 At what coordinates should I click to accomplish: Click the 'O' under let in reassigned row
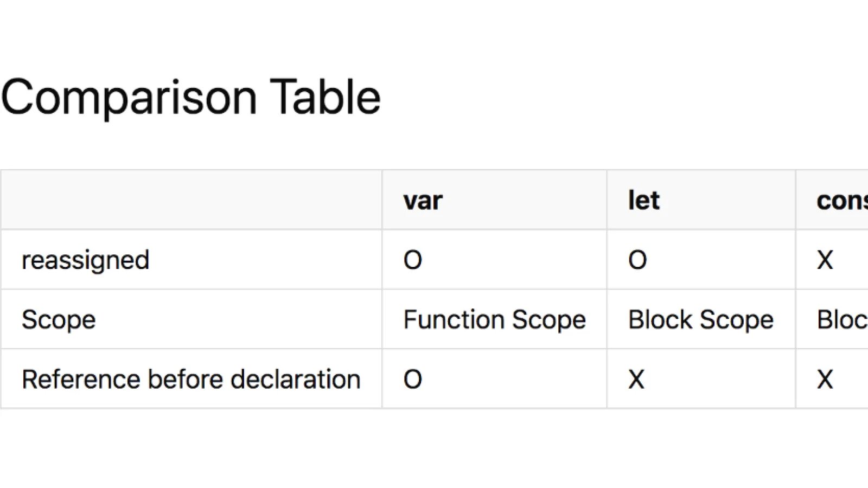coord(637,260)
